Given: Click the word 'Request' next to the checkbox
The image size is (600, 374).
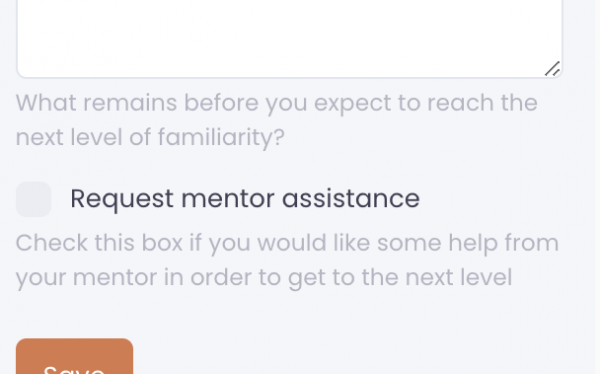Looking at the screenshot, I should click(x=122, y=199).
